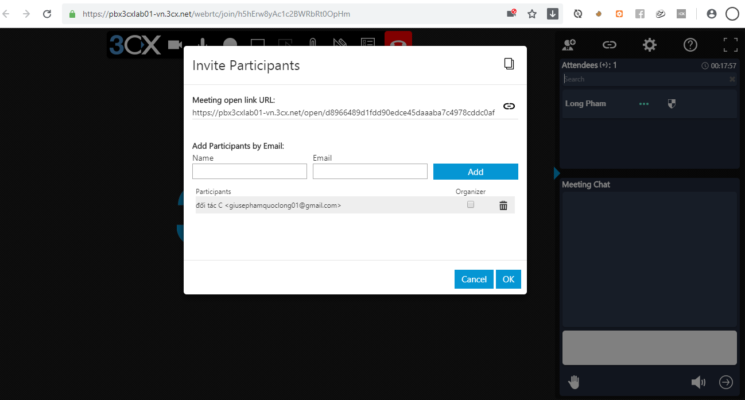Image resolution: width=745 pixels, height=400 pixels.
Task: Check the Organizer checkbox for đối tác C
Action: click(x=470, y=205)
